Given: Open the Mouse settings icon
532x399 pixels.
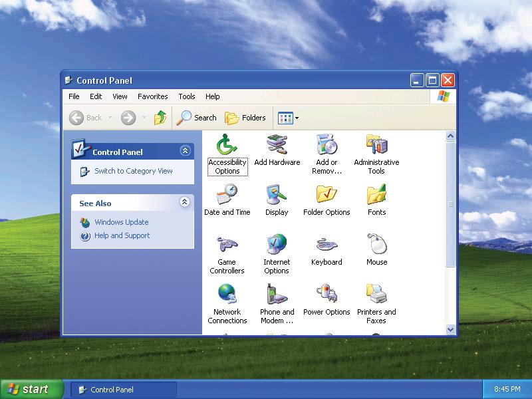Looking at the screenshot, I should click(x=376, y=244).
